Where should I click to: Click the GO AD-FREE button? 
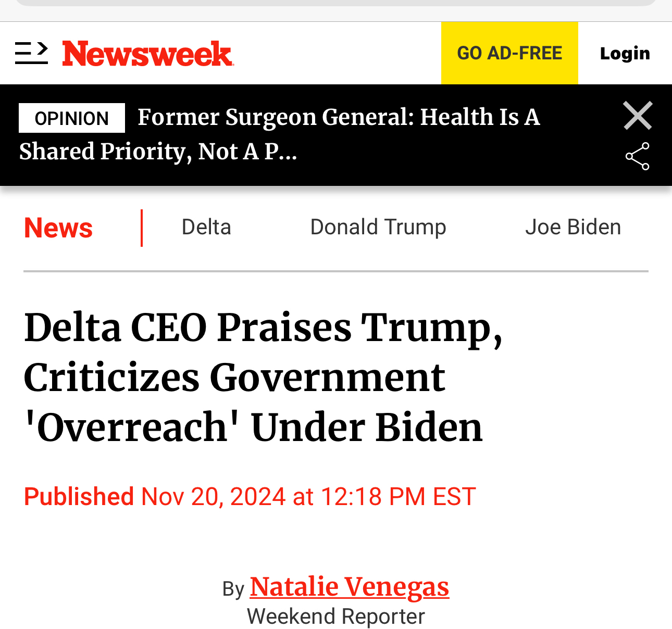[x=509, y=53]
